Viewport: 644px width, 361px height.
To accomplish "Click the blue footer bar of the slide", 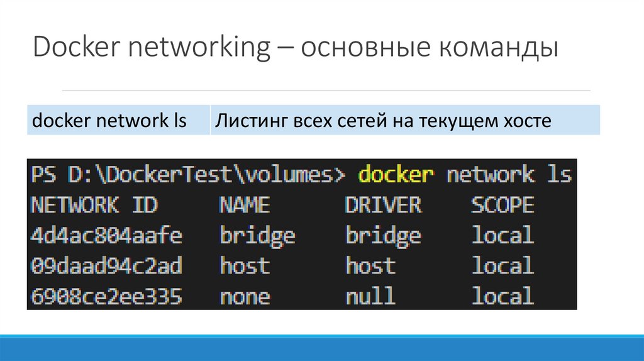I will (x=322, y=348).
